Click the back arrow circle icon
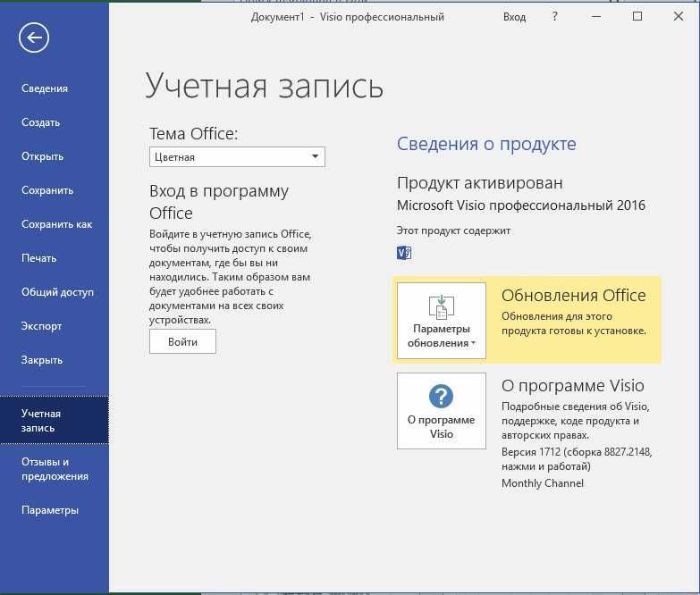700x595 pixels. [x=34, y=38]
